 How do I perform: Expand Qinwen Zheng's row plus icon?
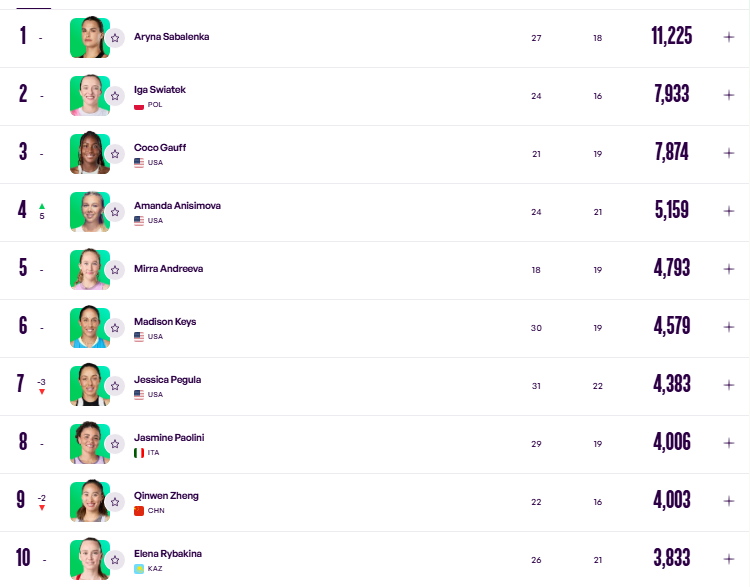[x=728, y=501]
